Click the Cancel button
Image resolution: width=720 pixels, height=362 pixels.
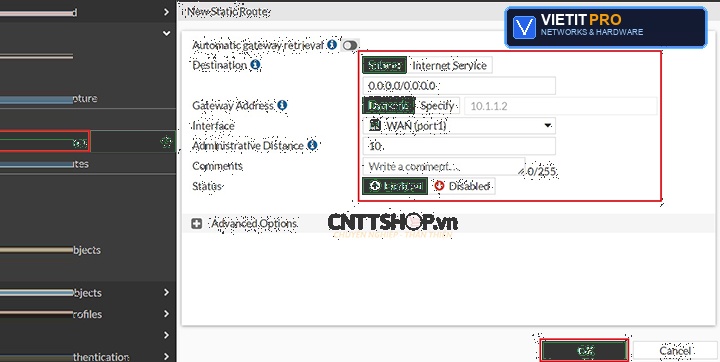(675, 351)
